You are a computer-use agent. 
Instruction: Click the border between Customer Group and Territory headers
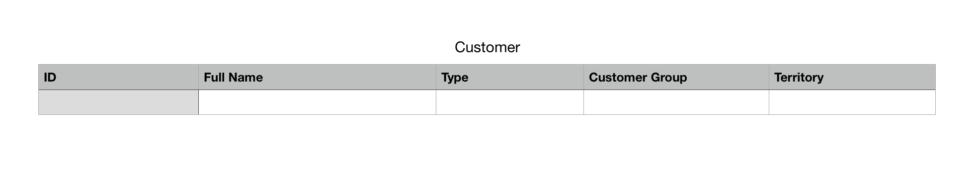coord(769,77)
